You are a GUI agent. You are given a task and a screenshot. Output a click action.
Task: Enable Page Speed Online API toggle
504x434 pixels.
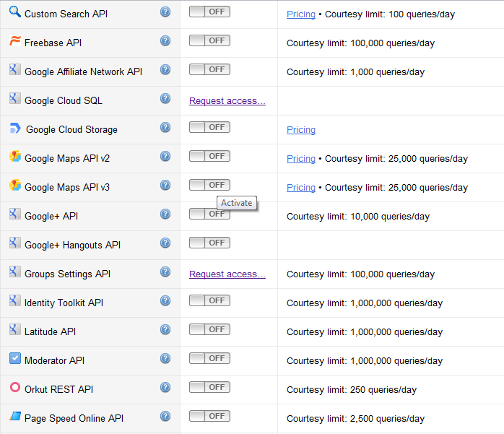coord(209,416)
